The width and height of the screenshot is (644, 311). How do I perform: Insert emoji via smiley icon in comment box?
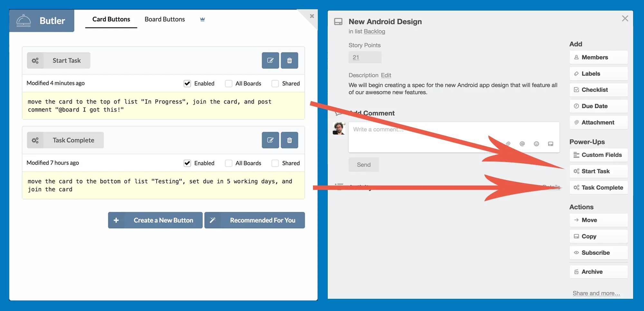click(536, 144)
